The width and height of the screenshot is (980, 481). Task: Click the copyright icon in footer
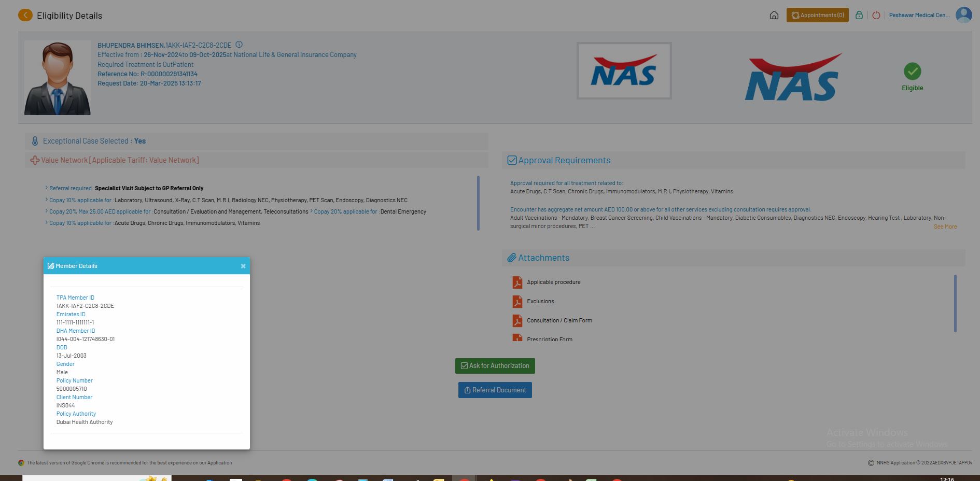[x=871, y=463]
